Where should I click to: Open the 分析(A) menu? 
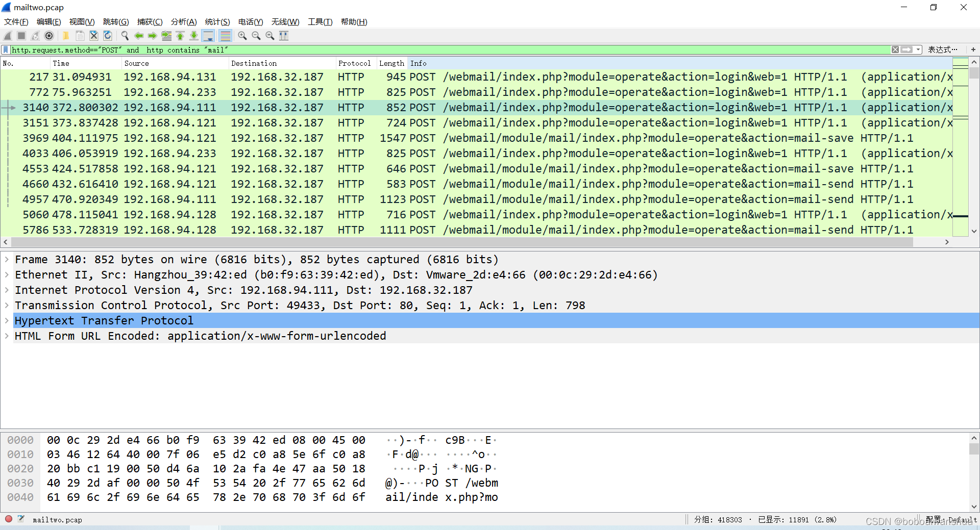click(x=184, y=22)
